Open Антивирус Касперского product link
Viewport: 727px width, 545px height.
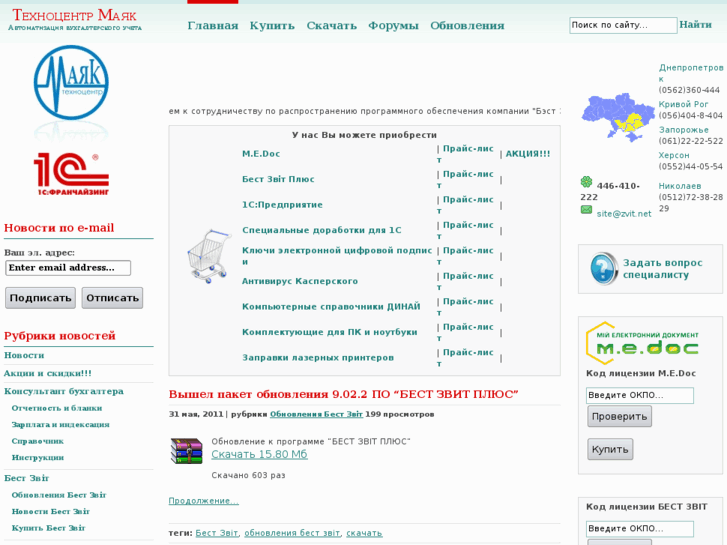pos(300,282)
